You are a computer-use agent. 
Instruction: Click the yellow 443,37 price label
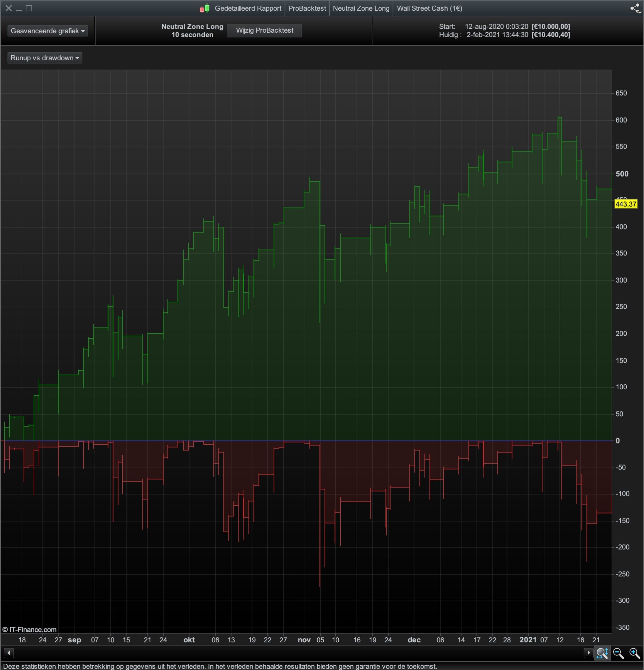625,204
